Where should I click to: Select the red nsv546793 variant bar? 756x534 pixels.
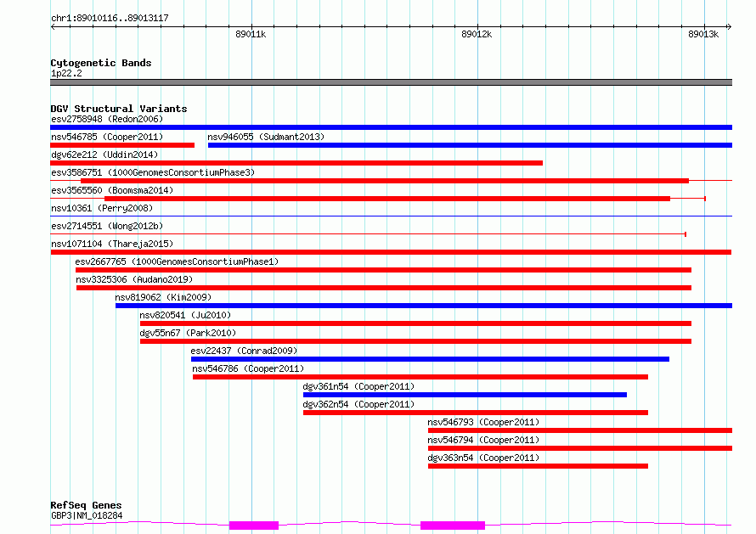click(x=580, y=430)
